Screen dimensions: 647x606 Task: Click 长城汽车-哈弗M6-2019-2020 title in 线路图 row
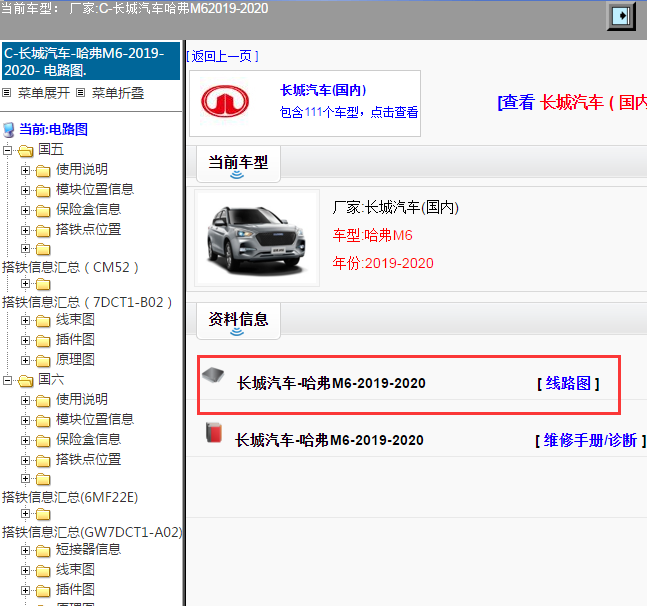point(331,383)
